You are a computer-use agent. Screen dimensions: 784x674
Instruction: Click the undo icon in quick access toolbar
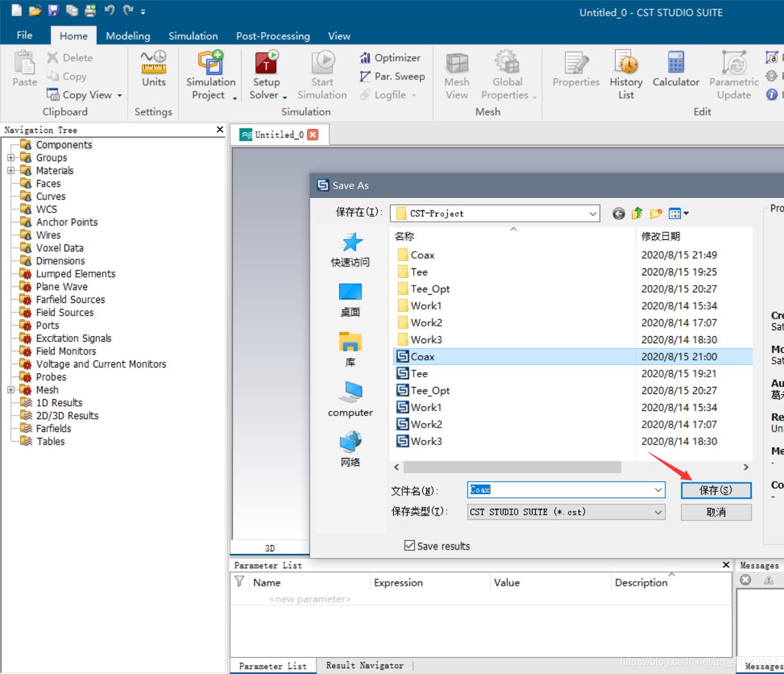point(109,10)
